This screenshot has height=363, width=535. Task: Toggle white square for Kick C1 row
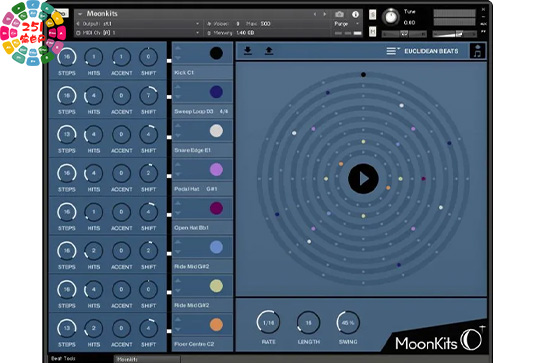pos(169,61)
